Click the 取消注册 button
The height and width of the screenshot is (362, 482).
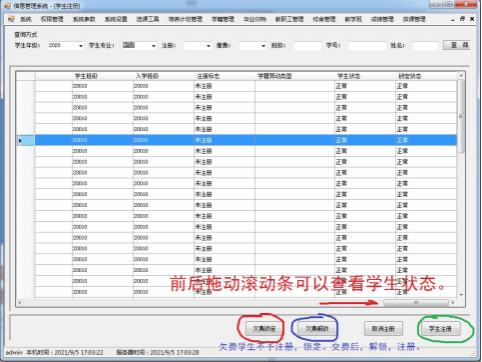point(383,329)
